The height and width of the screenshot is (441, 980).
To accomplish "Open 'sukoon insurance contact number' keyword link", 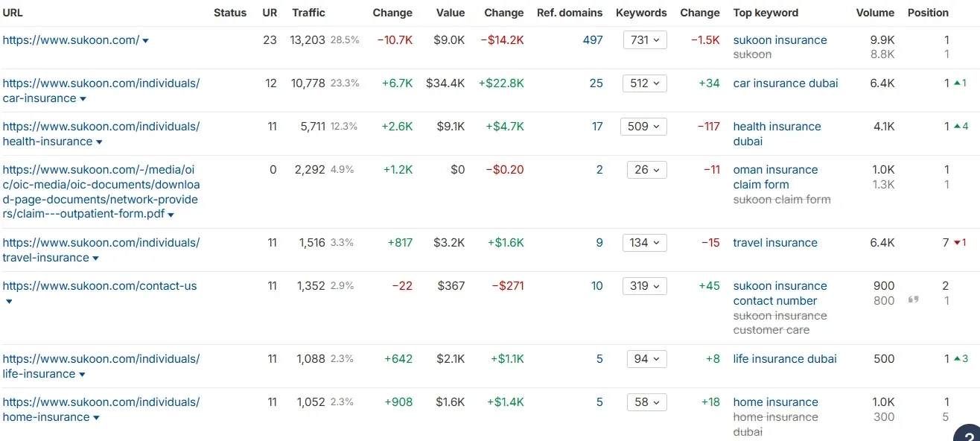I will [780, 294].
